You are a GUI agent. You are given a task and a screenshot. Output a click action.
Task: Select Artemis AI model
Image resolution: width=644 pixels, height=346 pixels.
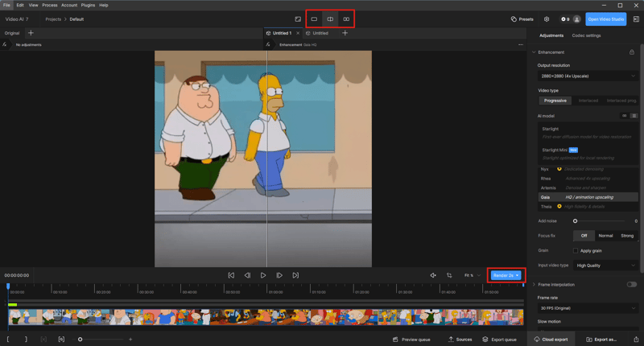(x=588, y=188)
